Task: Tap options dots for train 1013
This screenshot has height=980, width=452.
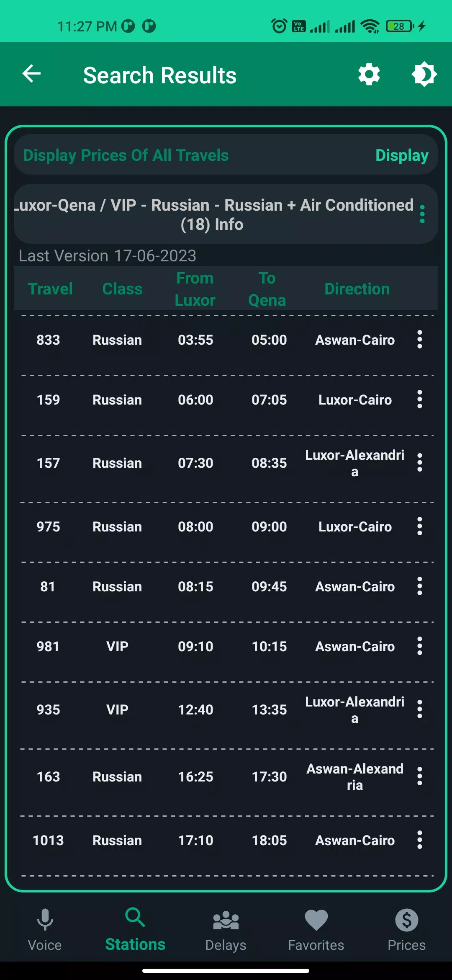Action: point(419,840)
